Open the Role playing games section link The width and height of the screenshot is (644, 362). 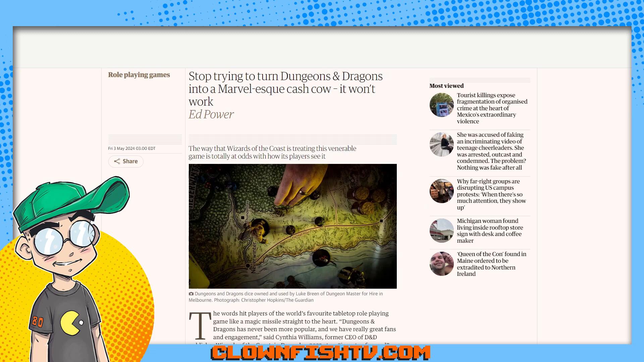[139, 75]
